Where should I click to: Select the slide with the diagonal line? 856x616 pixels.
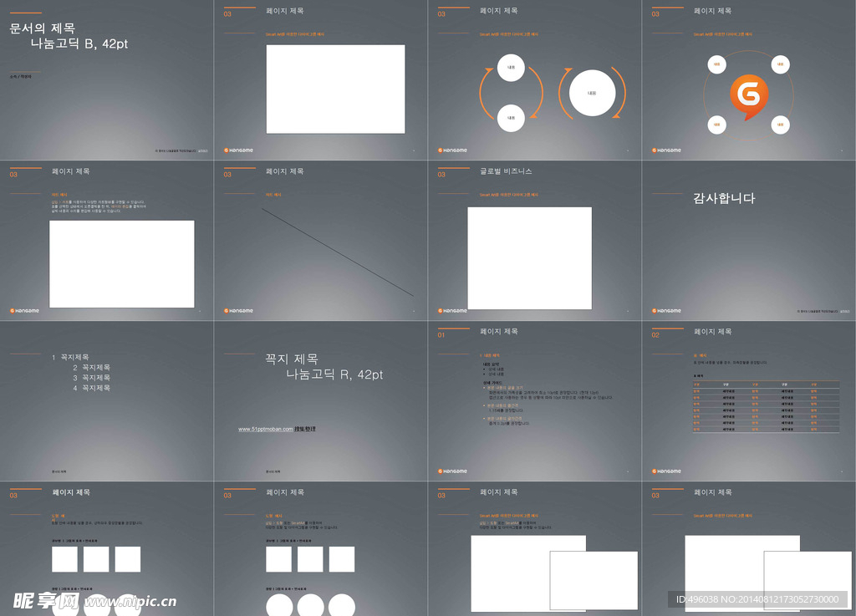(320, 241)
